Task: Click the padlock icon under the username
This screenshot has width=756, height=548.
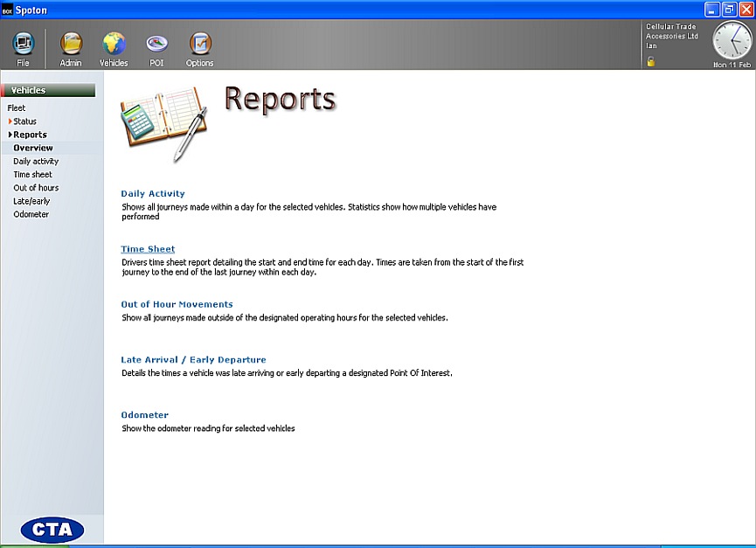Action: pos(650,61)
